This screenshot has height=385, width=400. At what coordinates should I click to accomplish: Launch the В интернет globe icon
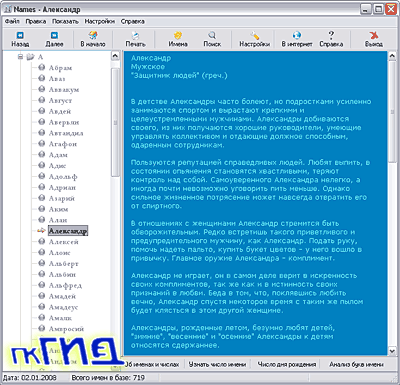[x=297, y=35]
